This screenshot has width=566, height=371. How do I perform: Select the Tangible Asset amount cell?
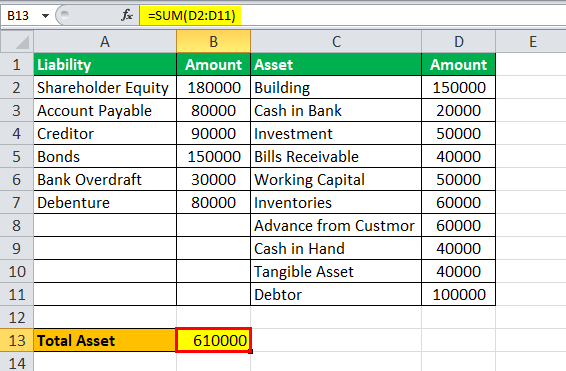[458, 271]
